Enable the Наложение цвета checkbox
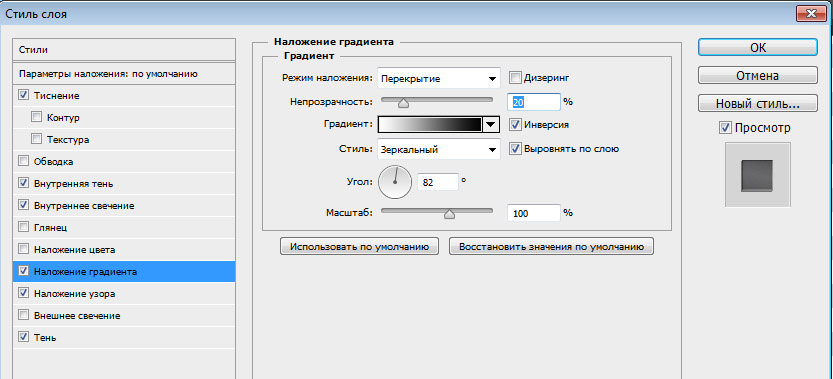This screenshot has height=379, width=833. [23, 249]
